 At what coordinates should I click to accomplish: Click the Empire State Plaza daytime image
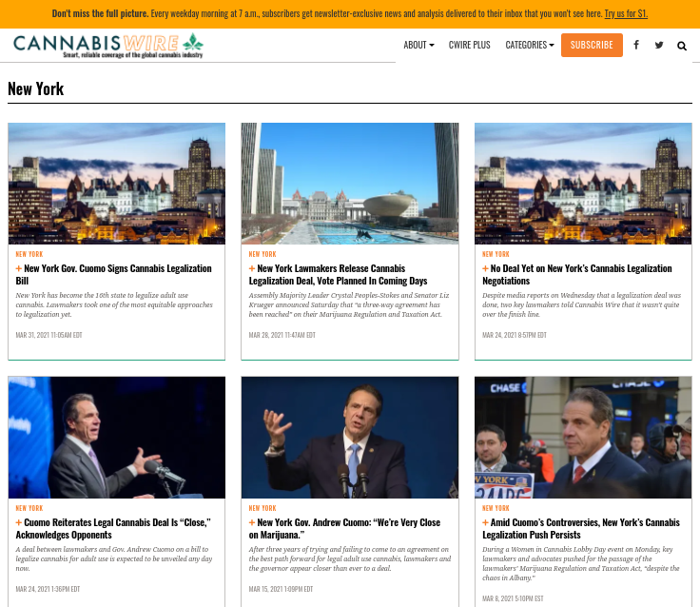[x=350, y=184]
